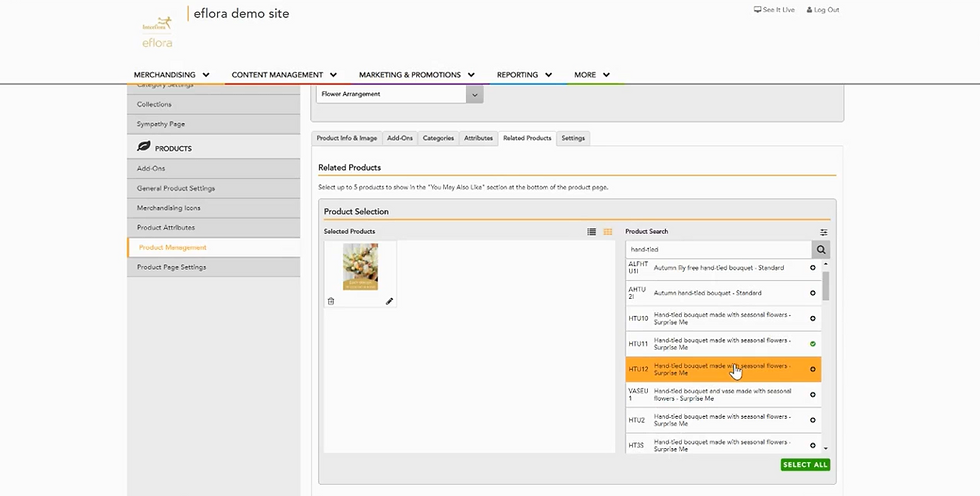Expand the MARKETING & PROMOTIONS menu

pos(416,74)
